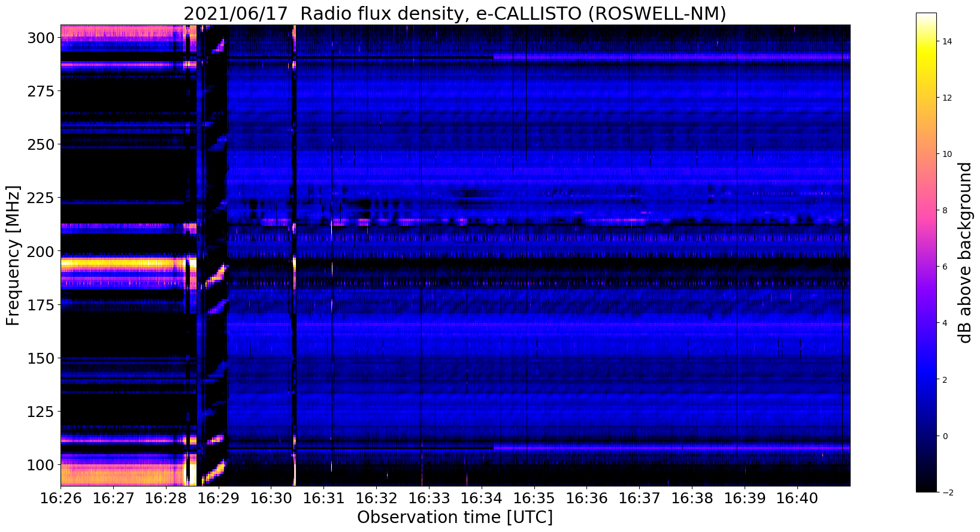Click the 16:28 time tick label

pyautogui.click(x=166, y=498)
